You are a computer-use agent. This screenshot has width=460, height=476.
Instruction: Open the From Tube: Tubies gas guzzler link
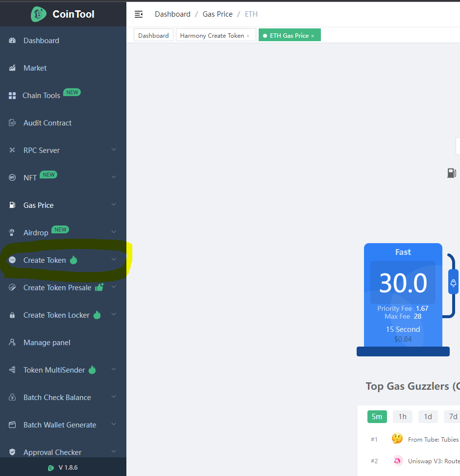pyautogui.click(x=433, y=439)
